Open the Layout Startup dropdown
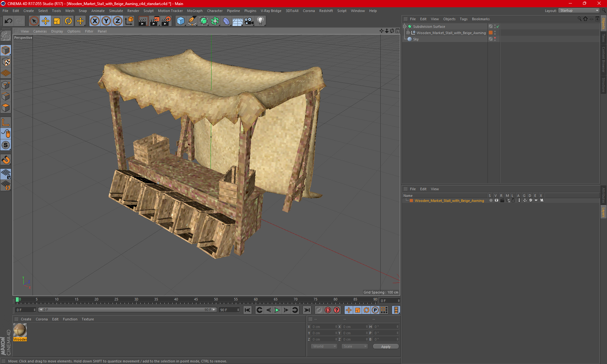The height and width of the screenshot is (364, 607). click(579, 10)
